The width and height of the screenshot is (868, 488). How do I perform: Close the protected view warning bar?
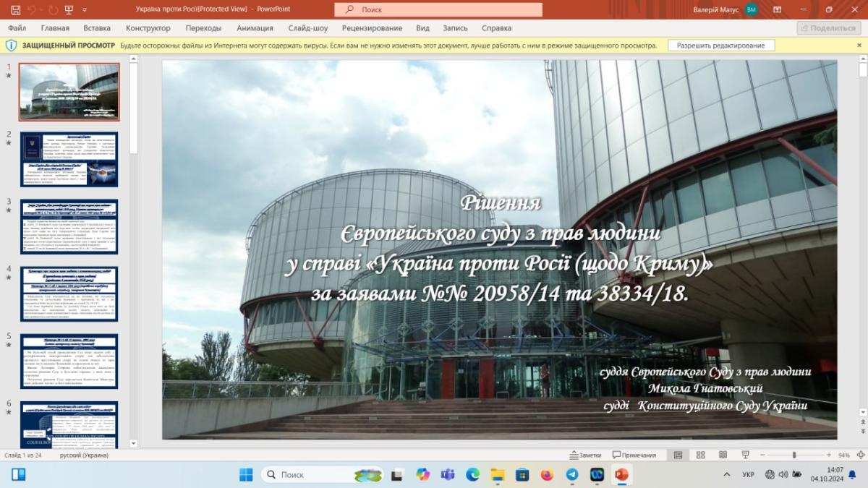[859, 45]
